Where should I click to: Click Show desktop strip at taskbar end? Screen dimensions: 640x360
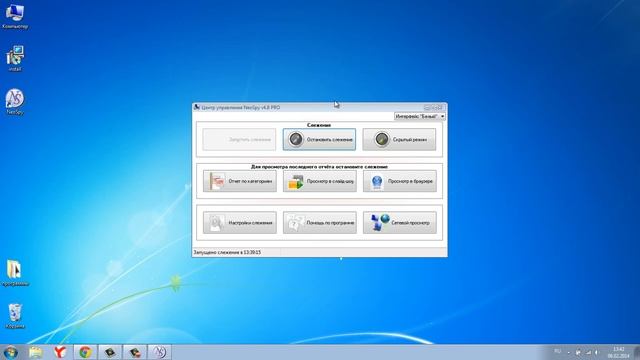tap(636, 352)
